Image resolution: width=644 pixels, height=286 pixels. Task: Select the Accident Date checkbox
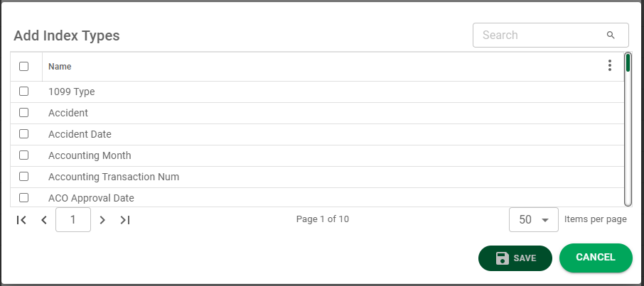24,133
